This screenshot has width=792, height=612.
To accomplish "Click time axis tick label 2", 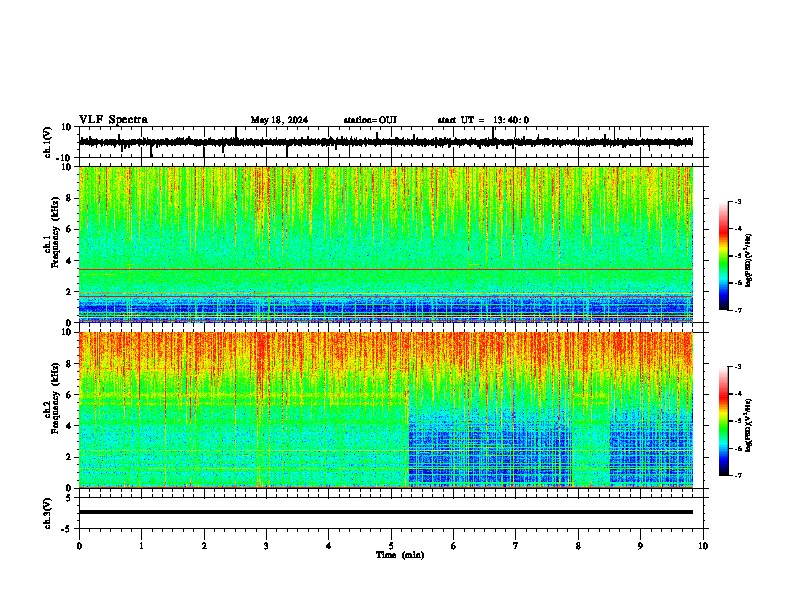I will tap(204, 546).
